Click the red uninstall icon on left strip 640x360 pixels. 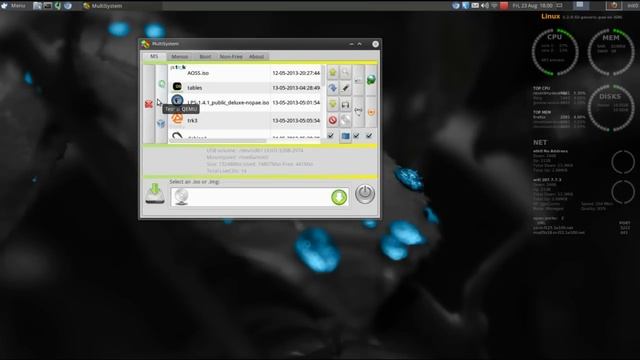click(x=149, y=104)
